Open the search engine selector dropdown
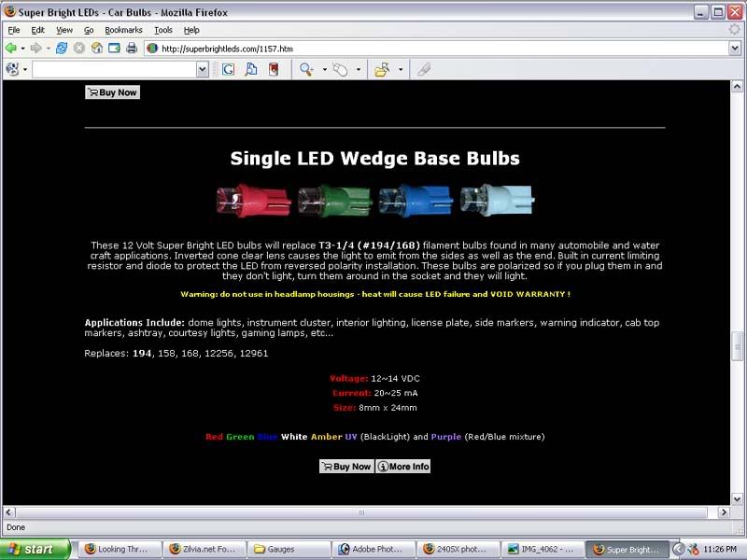This screenshot has width=747, height=560. 25,69
